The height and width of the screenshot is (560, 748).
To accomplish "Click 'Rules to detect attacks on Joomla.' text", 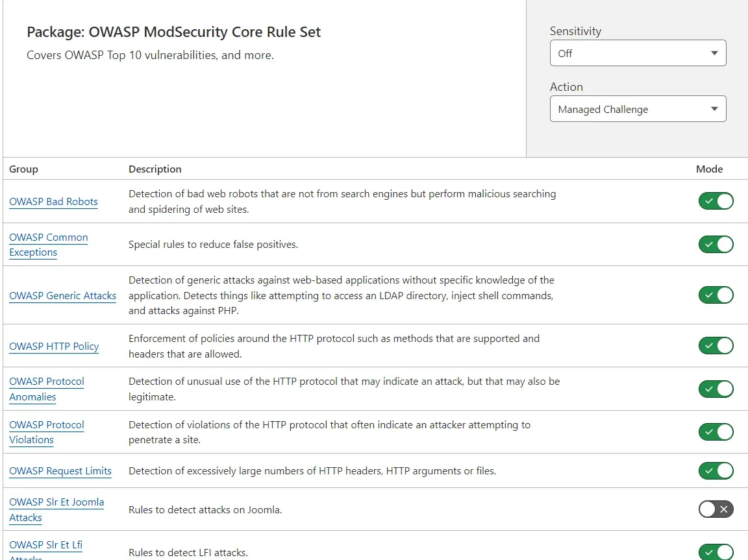I will [x=205, y=510].
